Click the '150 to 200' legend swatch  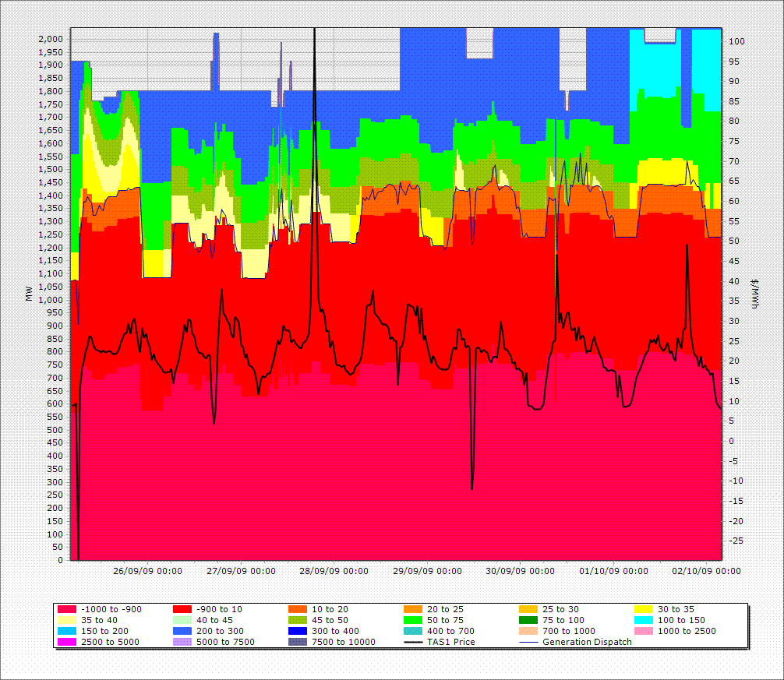coord(67,631)
